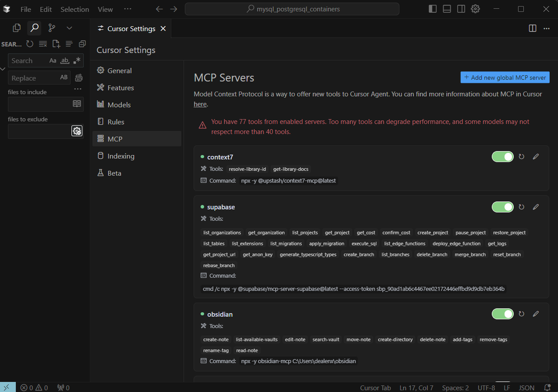Go back navigation arrow
Image resolution: width=558 pixels, height=392 pixels.
tap(159, 9)
